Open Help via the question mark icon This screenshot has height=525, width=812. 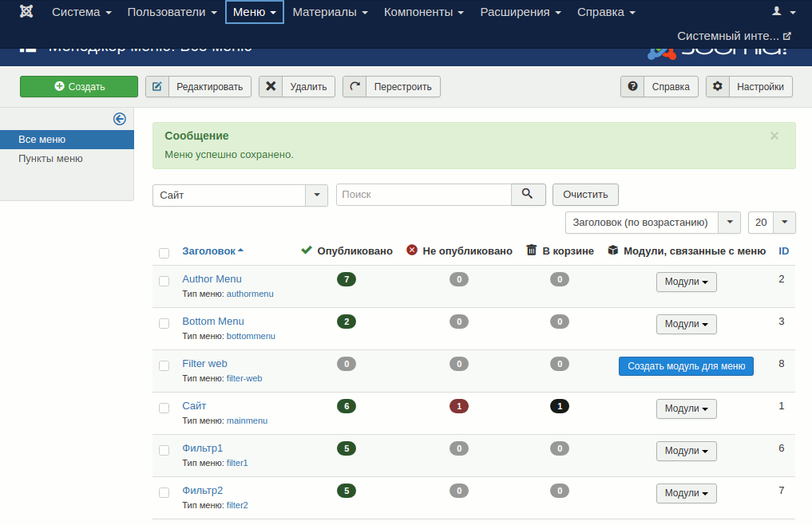632,87
